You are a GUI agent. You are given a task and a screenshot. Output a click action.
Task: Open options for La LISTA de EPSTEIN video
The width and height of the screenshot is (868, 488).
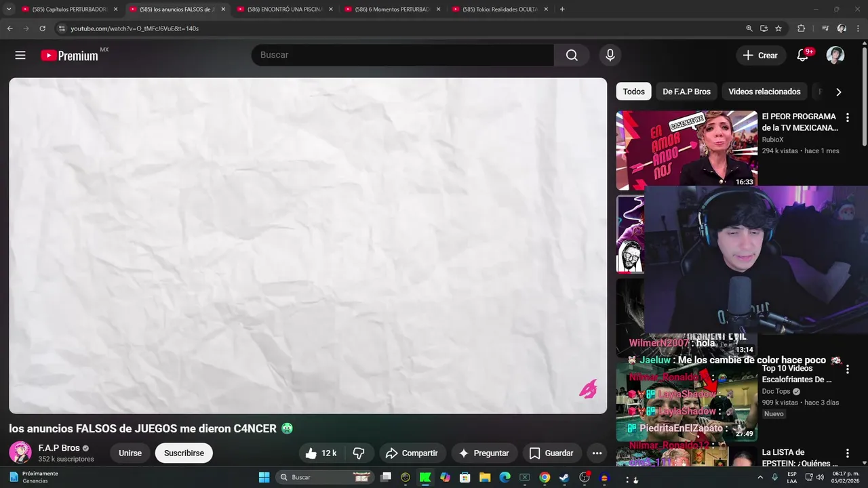click(x=847, y=453)
